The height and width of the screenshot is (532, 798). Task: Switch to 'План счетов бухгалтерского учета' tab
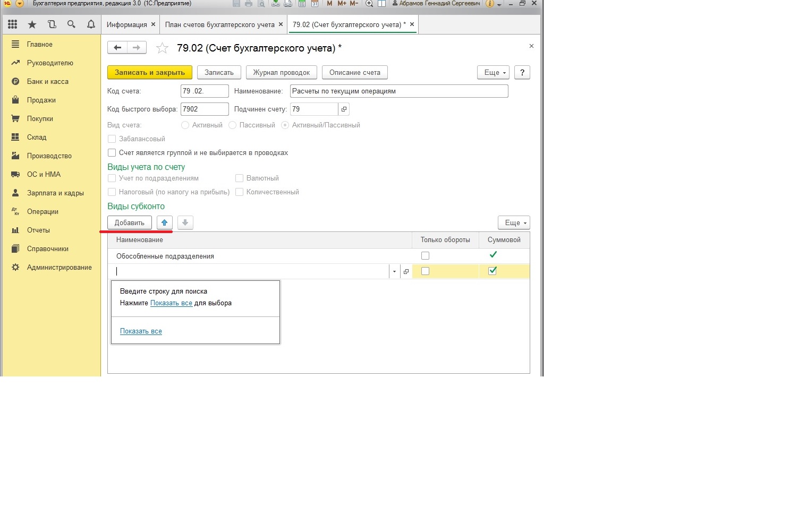click(x=219, y=25)
